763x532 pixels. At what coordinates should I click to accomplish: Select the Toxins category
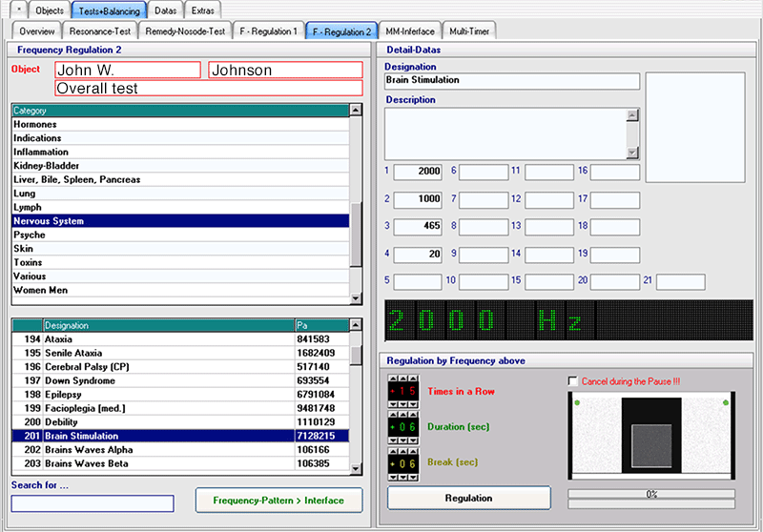click(x=180, y=262)
